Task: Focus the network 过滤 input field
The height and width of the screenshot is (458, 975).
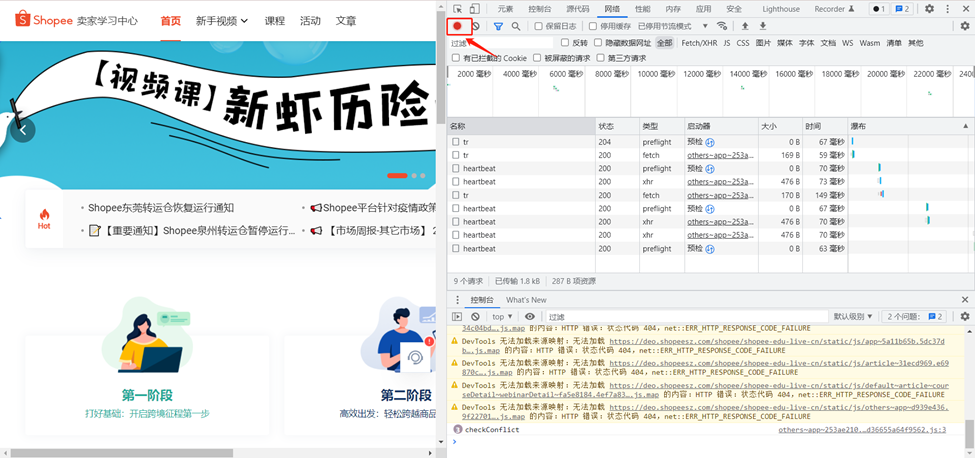Action: (501, 43)
